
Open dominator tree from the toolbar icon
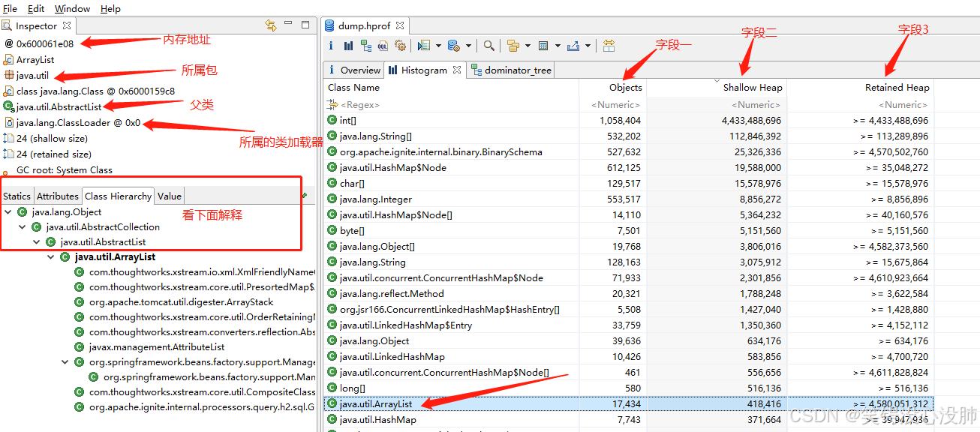366,46
